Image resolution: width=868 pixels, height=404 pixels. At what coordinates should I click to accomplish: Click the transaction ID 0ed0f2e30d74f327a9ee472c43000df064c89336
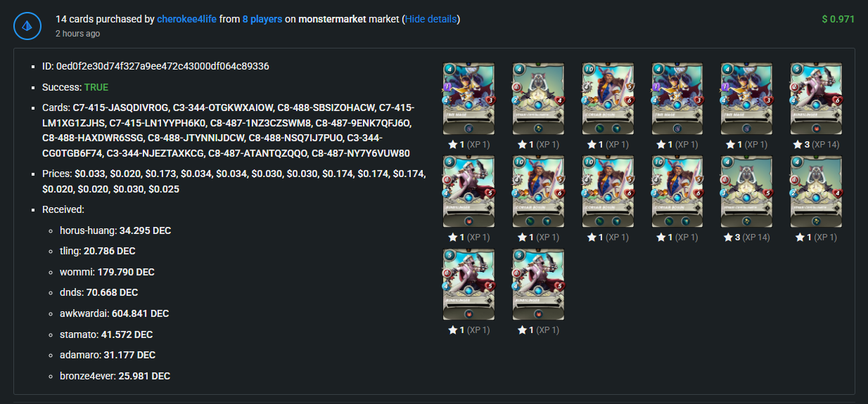[162, 67]
